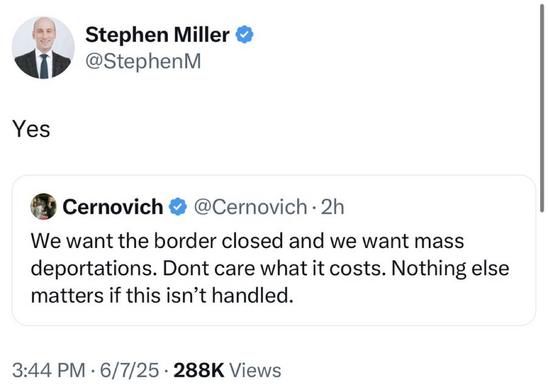Click the text "matters if this isn't handled."
Viewport: 548px width, 392px height.
pyautogui.click(x=159, y=296)
